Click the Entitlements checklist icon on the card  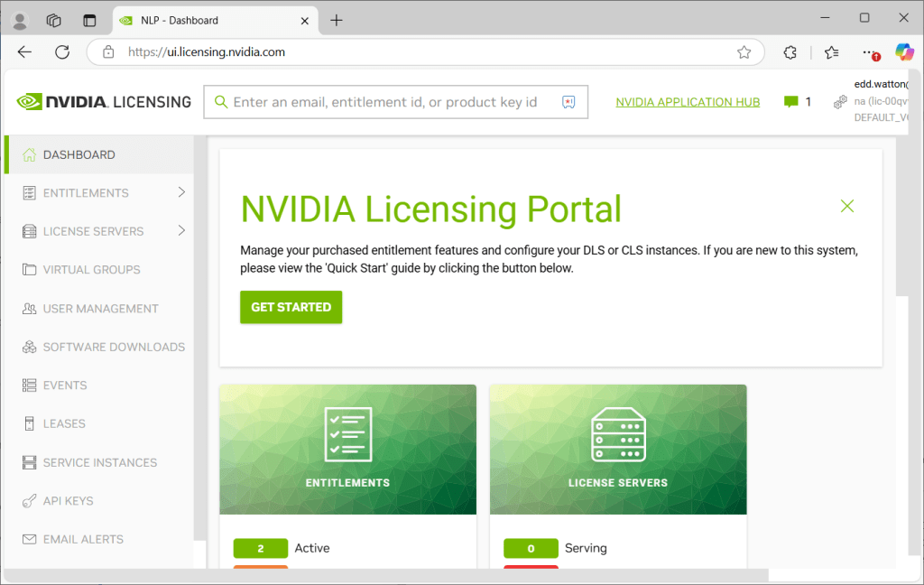347,434
